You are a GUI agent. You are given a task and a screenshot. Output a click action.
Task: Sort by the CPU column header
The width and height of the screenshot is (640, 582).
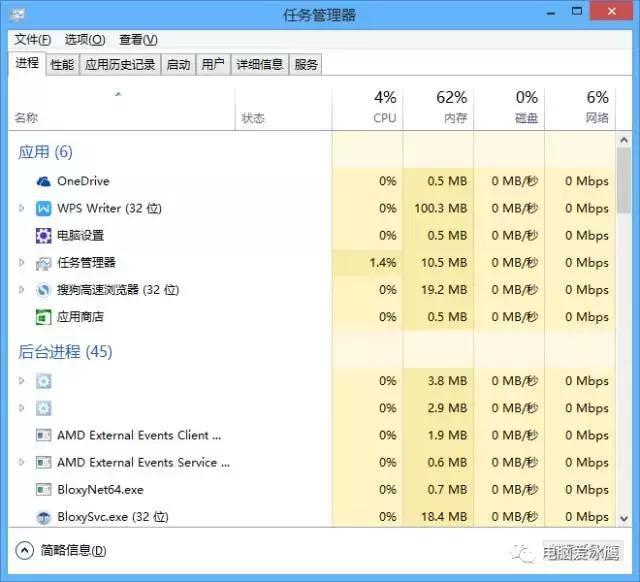[368, 109]
